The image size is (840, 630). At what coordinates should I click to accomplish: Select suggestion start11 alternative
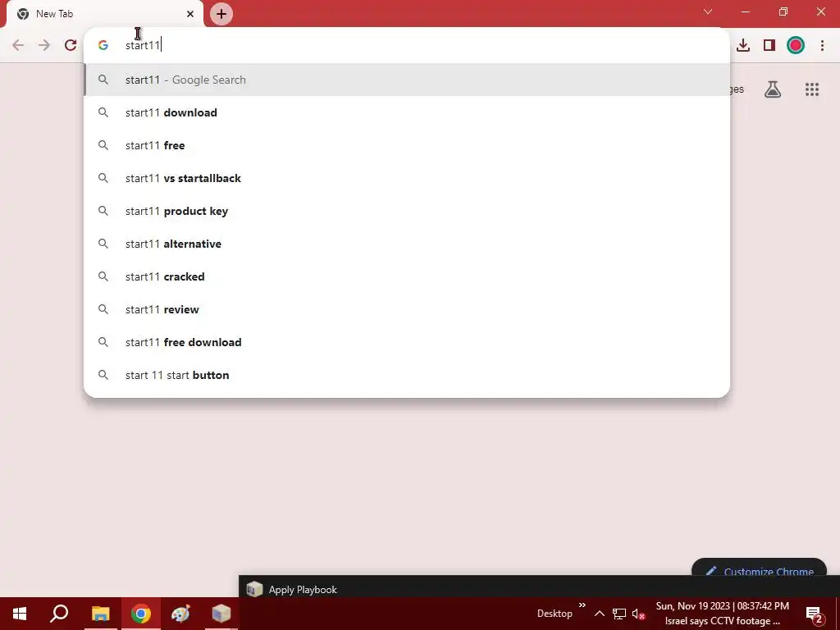[407, 244]
